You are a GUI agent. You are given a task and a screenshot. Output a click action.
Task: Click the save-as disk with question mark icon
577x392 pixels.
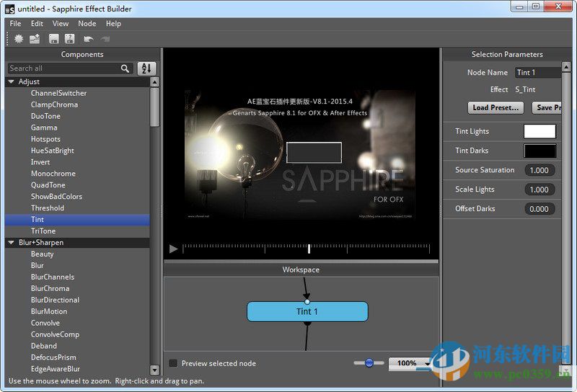(x=69, y=39)
